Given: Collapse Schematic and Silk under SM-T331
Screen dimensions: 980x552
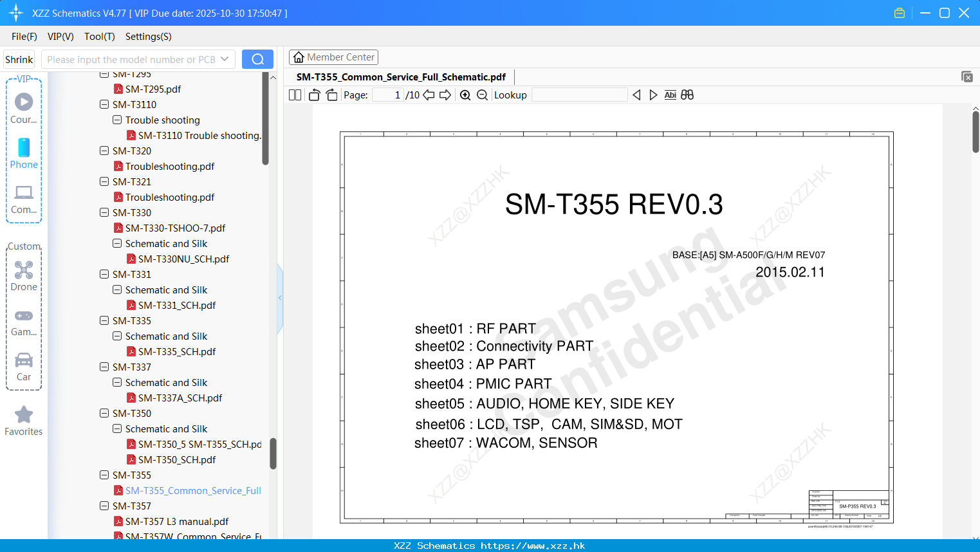Looking at the screenshot, I should [117, 290].
